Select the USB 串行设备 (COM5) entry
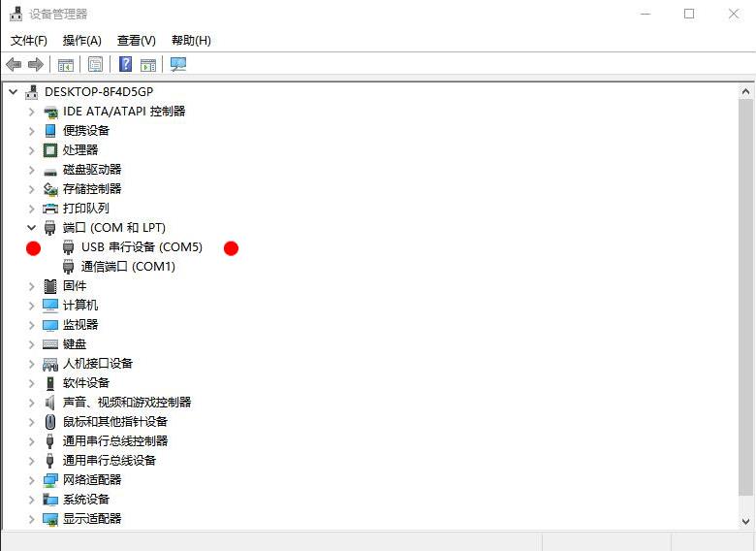 tap(142, 247)
